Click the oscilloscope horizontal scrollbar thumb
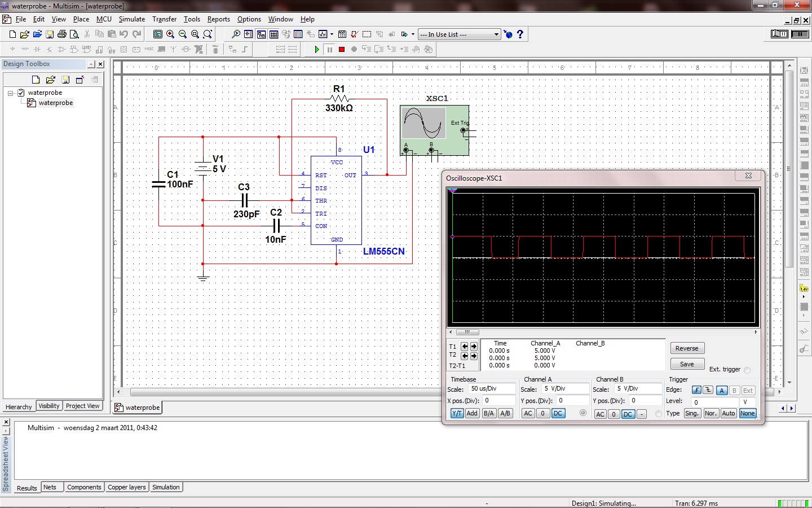Viewport: 812px width, 508px height. [467, 332]
